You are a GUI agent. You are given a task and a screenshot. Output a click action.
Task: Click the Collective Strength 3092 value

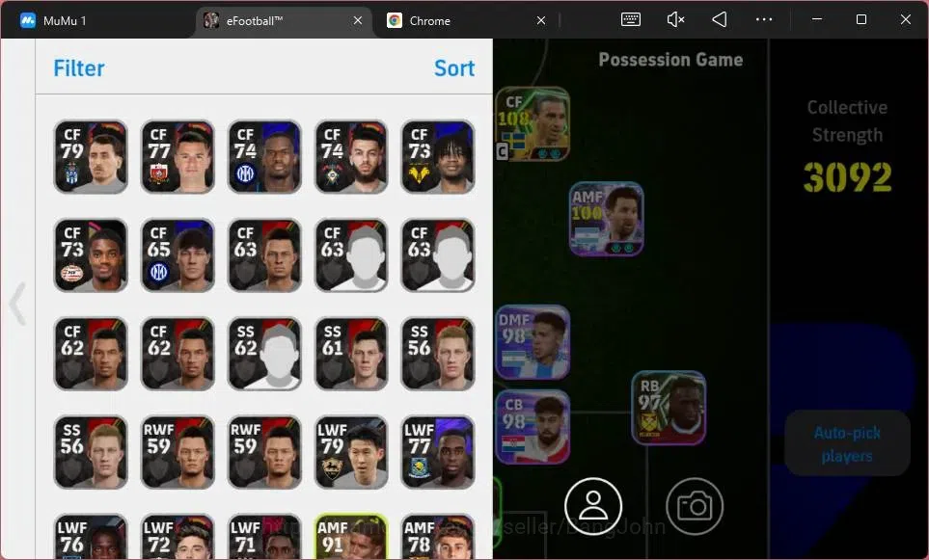[847, 177]
